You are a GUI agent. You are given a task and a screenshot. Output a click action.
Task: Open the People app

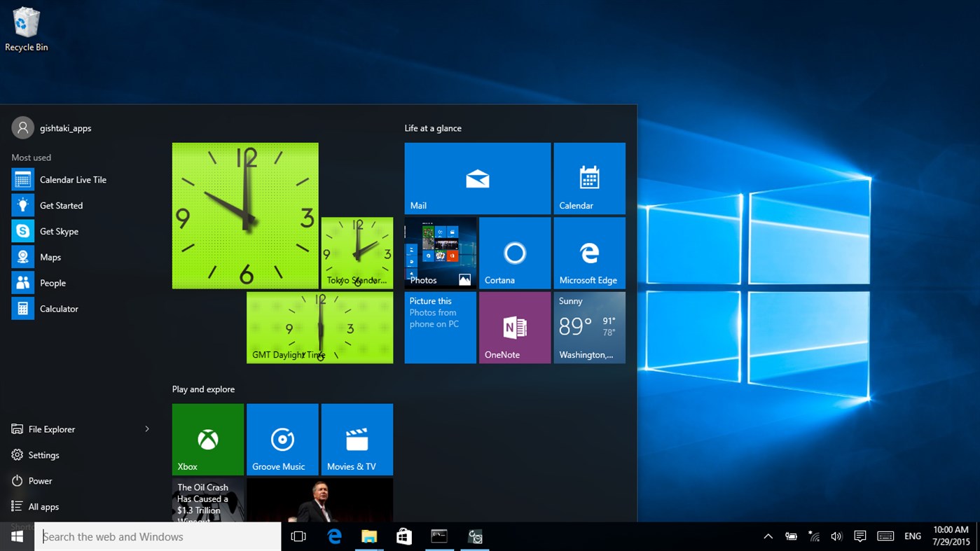(53, 282)
